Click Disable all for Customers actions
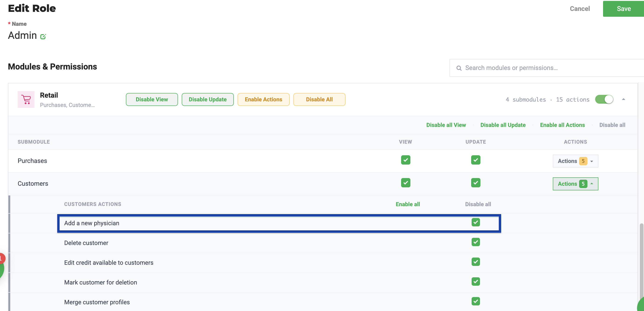This screenshot has height=311, width=644. tap(478, 204)
